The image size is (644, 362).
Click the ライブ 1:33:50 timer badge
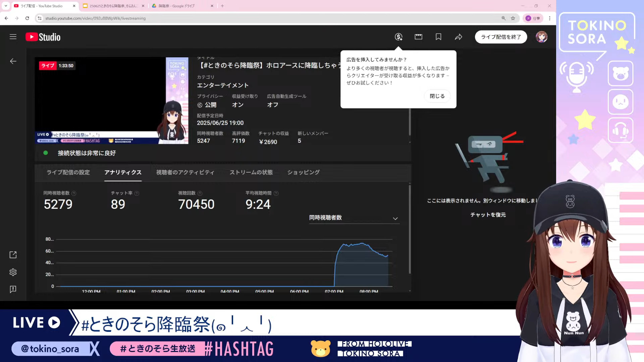click(57, 66)
